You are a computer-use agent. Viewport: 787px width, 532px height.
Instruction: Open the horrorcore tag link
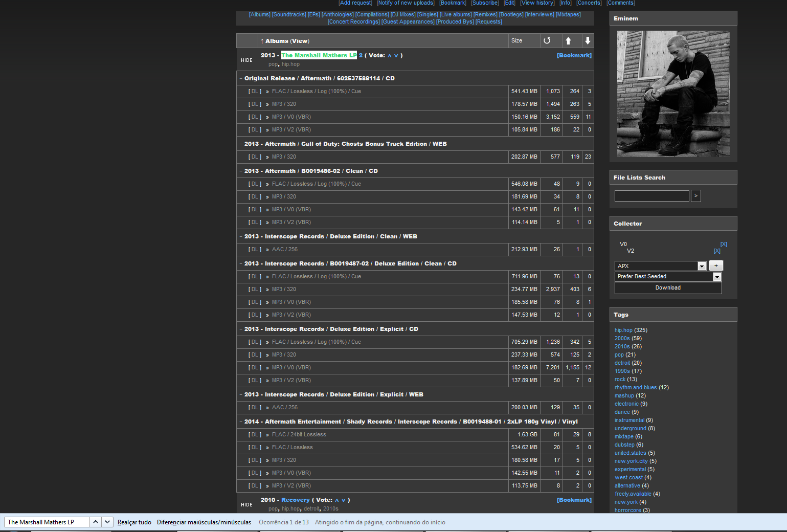pos(628,510)
